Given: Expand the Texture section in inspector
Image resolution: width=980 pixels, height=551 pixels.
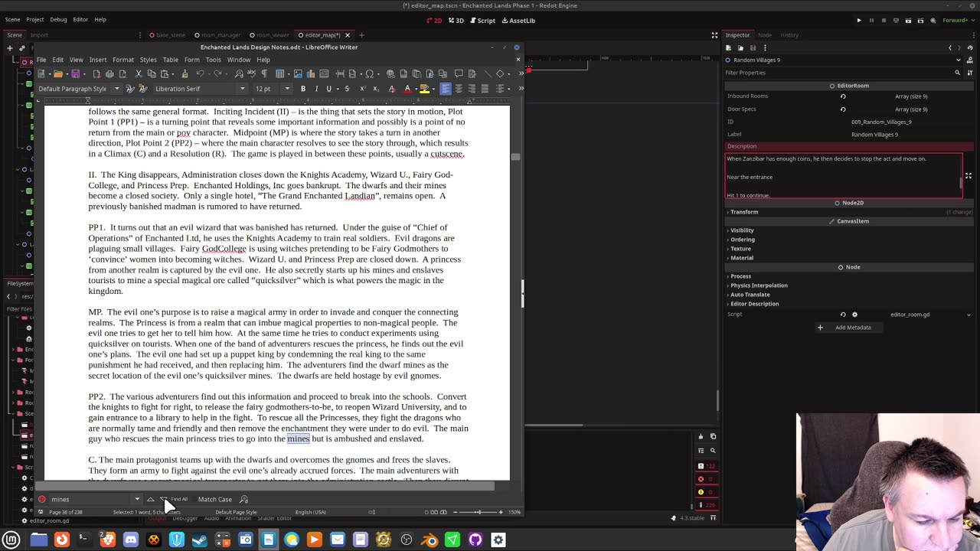Looking at the screenshot, I should pos(740,249).
